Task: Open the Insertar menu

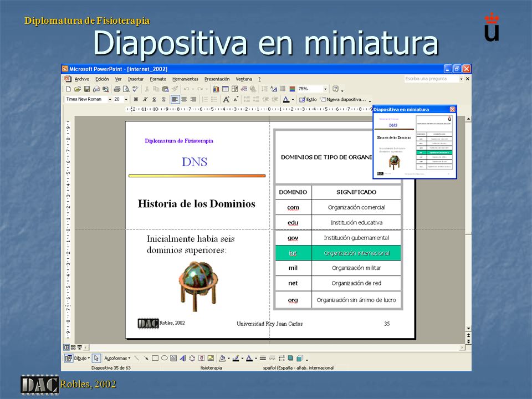Action: pos(136,79)
